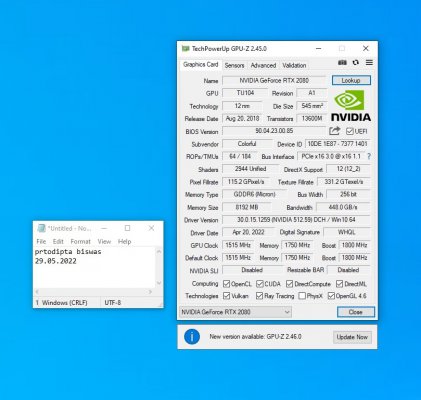
Task: Click the Notepad title bar icon
Action: [x=41, y=228]
